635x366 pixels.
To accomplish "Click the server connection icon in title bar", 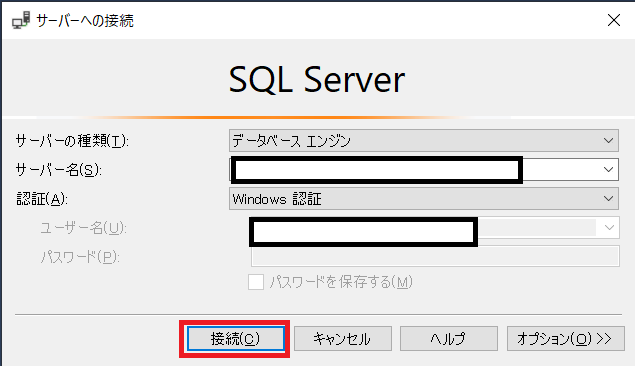I will [x=21, y=20].
